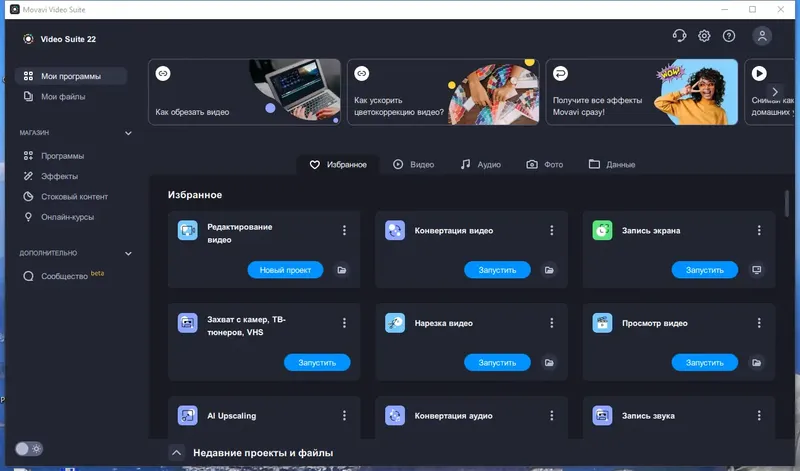Screen dimensions: 800x471
Task: Open Как обрезать видео banner thumbnail
Action: pos(295,90)
